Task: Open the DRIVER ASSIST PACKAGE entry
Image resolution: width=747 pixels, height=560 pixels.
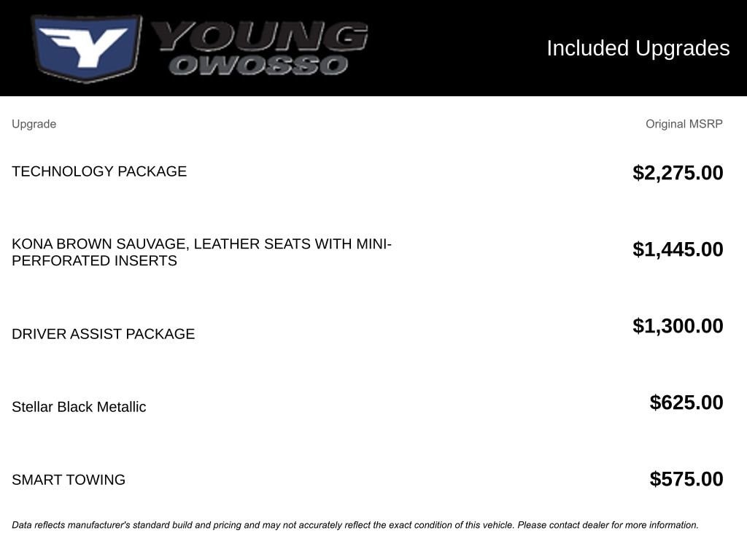Action: [x=103, y=334]
